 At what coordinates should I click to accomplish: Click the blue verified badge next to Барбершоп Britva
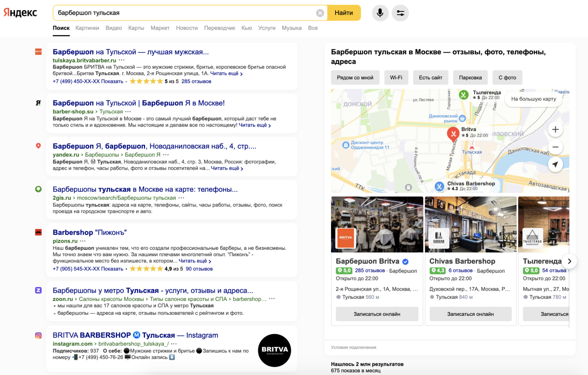pyautogui.click(x=405, y=262)
